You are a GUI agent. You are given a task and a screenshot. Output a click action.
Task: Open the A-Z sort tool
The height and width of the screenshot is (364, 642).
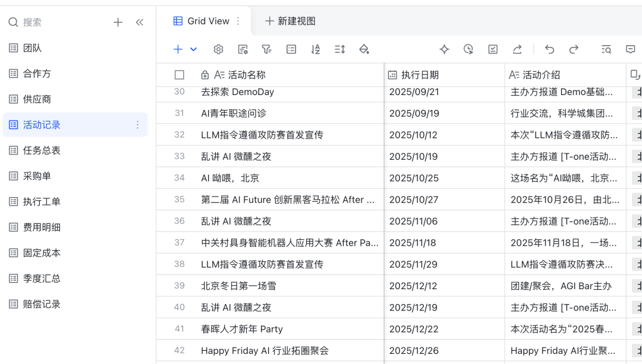[x=315, y=49]
